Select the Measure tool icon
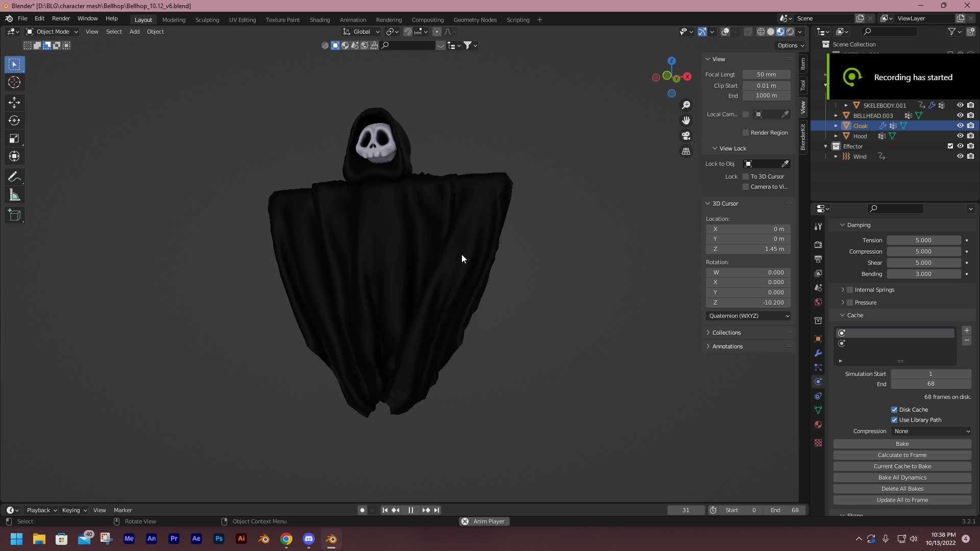The width and height of the screenshot is (980, 551). point(15,195)
